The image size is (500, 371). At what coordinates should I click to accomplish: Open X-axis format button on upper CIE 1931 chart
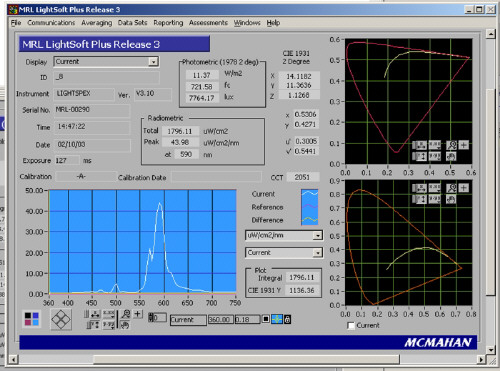(x=435, y=145)
